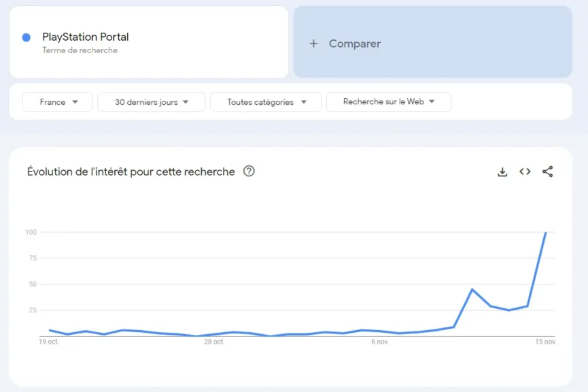The image size is (588, 392).
Task: Click the chart's 100 axis label
Action: (x=31, y=232)
